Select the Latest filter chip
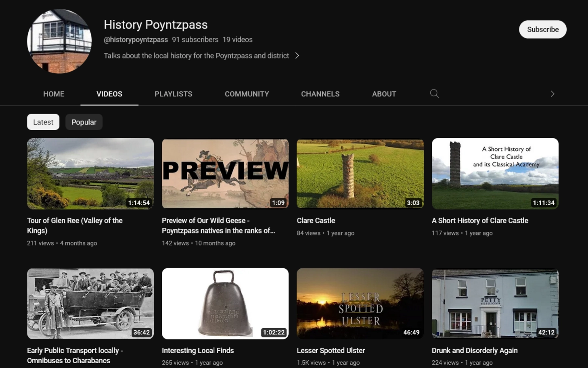The image size is (588, 368). click(43, 122)
